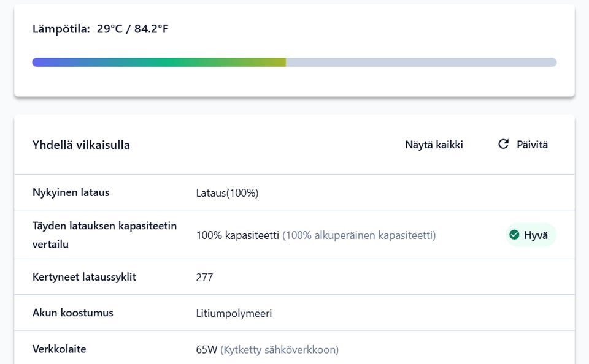The image size is (589, 364).
Task: Select the Nykyinen lataus row label
Action: click(71, 192)
